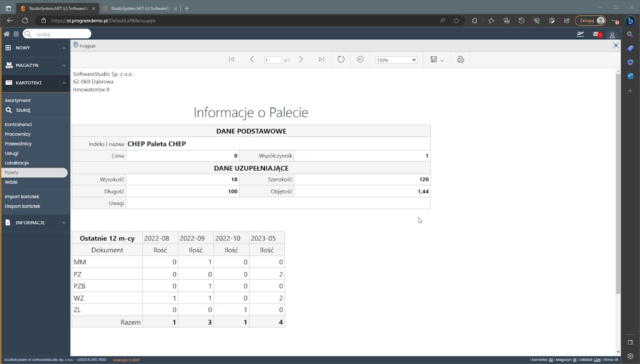640x364 pixels.
Task: Open Lokalizacje from the sidebar menu
Action: [x=17, y=163]
